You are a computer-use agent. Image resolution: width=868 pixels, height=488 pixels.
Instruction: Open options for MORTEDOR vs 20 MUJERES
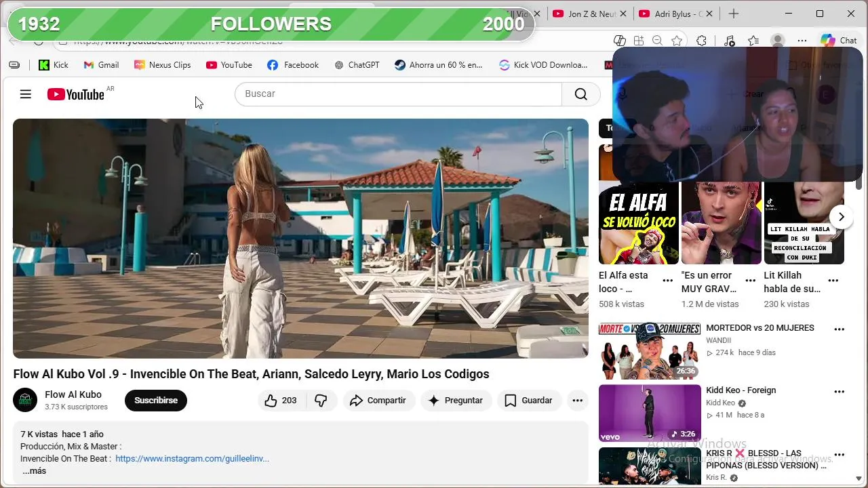click(840, 329)
